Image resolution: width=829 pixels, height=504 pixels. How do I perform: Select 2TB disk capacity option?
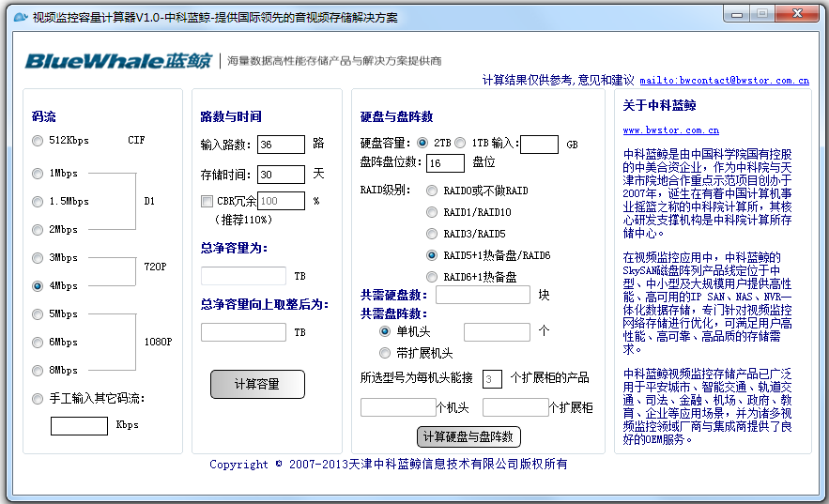pyautogui.click(x=422, y=143)
